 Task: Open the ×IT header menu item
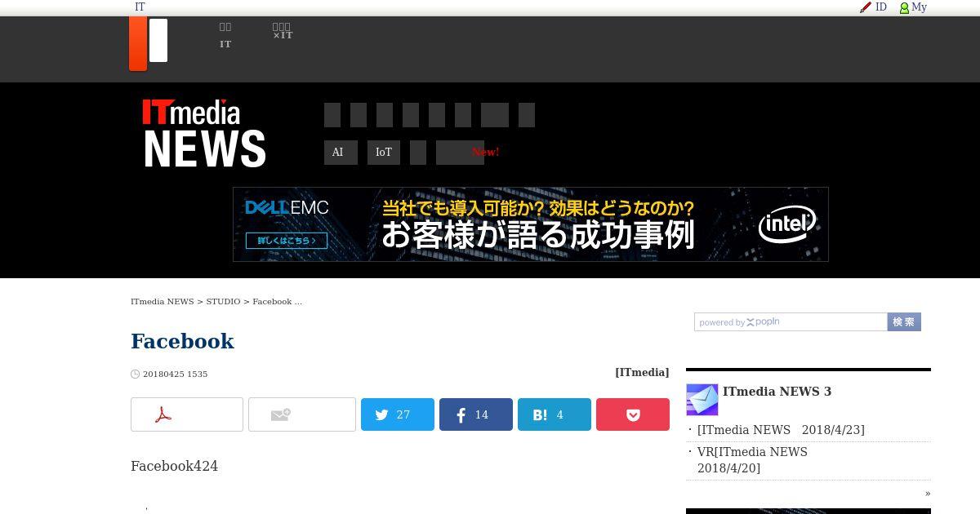283,32
